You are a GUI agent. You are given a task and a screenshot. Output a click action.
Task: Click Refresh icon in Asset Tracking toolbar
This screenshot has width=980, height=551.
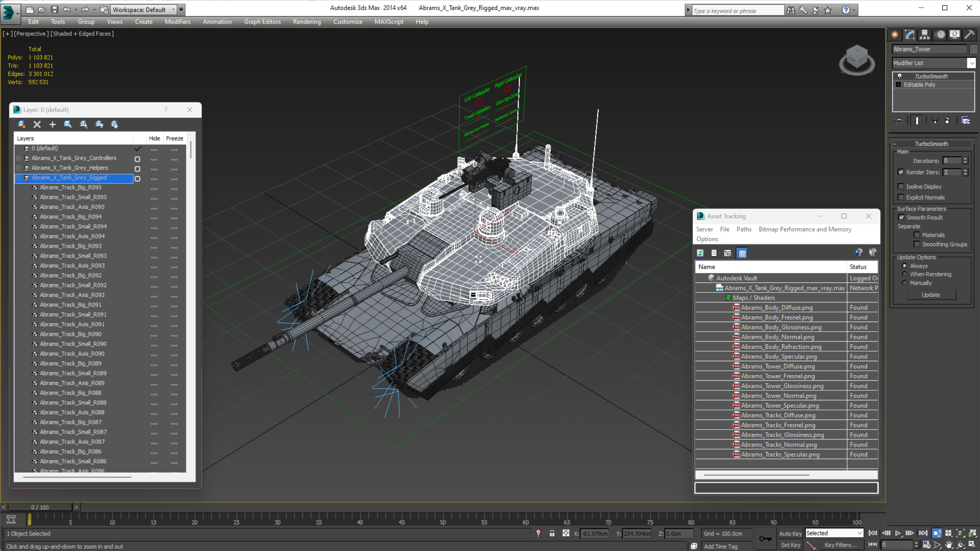click(700, 253)
